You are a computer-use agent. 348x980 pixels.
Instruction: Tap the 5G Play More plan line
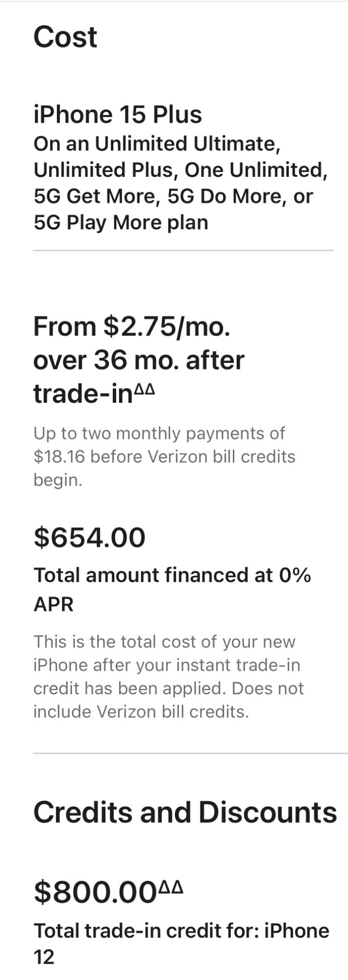121,222
